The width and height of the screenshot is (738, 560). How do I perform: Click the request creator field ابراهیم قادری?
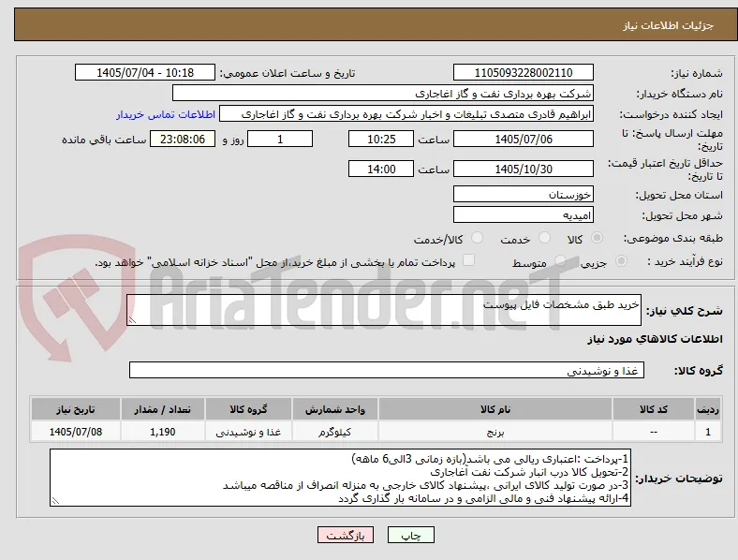tap(406, 114)
